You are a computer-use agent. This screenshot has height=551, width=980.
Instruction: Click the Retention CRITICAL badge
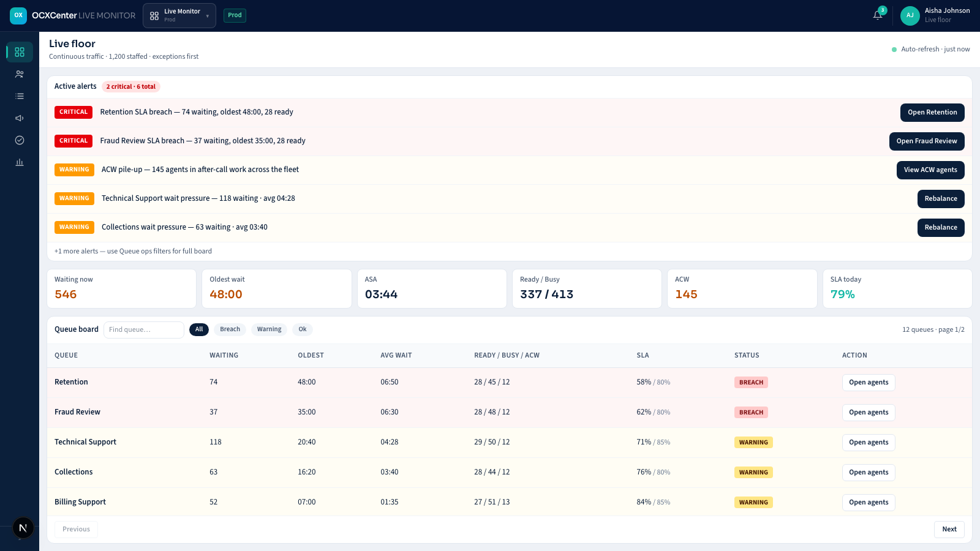click(73, 112)
